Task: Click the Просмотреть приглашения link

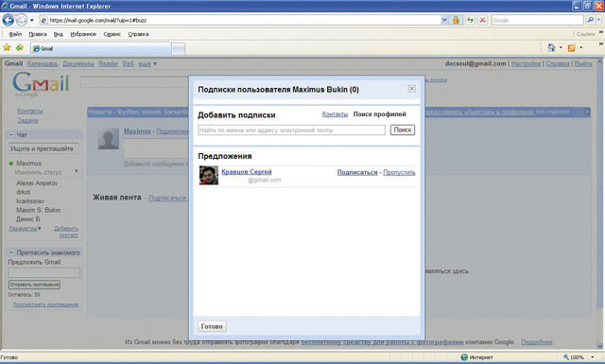Action: click(45, 305)
